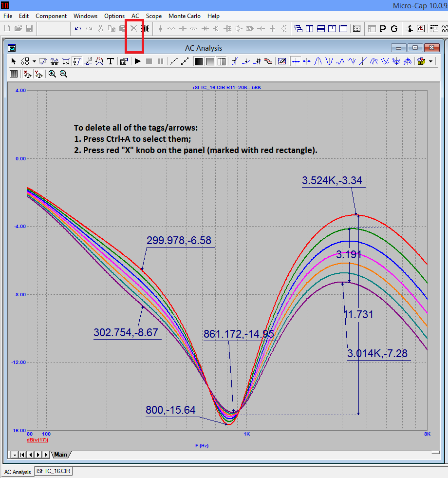448x478 pixels.
Task: Toggle the vertical grid lines button
Action: (x=199, y=61)
